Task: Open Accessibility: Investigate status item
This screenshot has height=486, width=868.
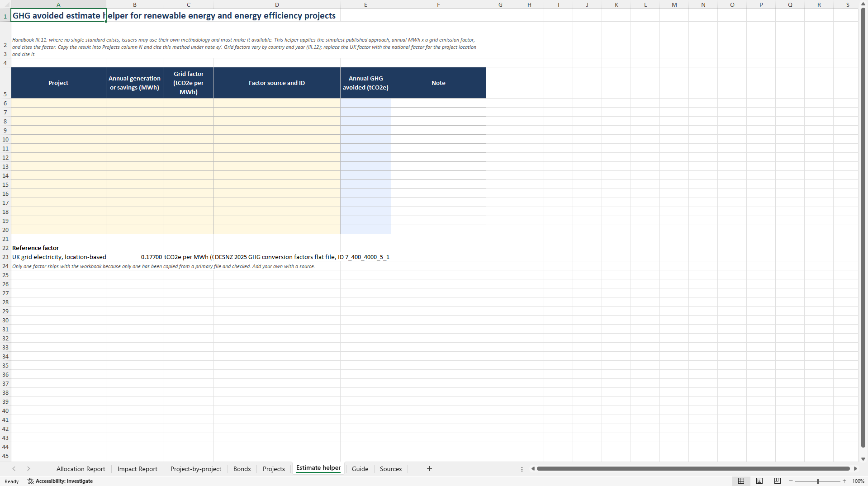Action: [x=60, y=481]
